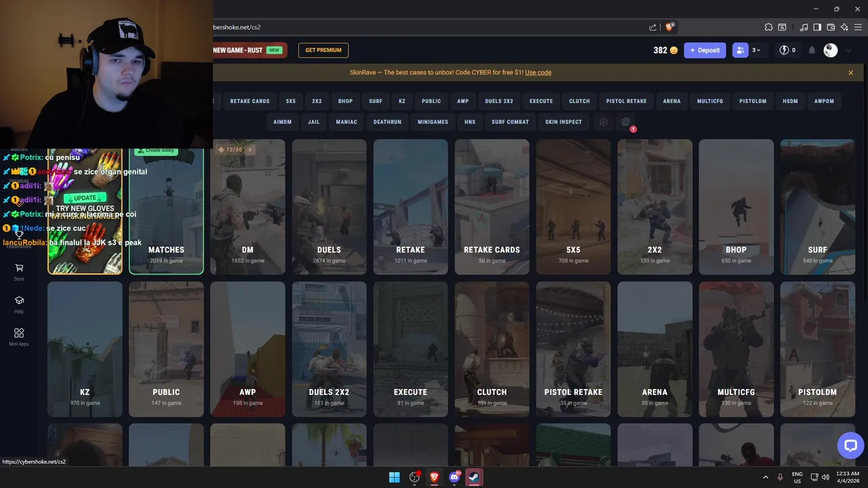Open the SURF game mode card
Image resolution: width=868 pixels, height=488 pixels.
click(x=817, y=207)
